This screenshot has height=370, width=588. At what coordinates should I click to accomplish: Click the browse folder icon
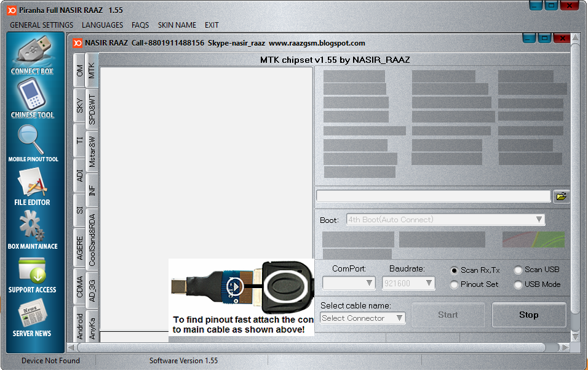point(561,196)
